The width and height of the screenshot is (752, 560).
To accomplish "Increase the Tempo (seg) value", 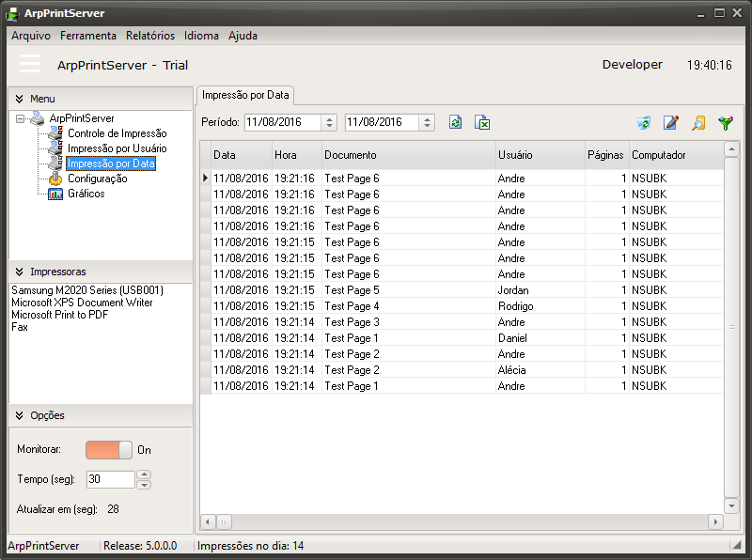I will pos(144,474).
